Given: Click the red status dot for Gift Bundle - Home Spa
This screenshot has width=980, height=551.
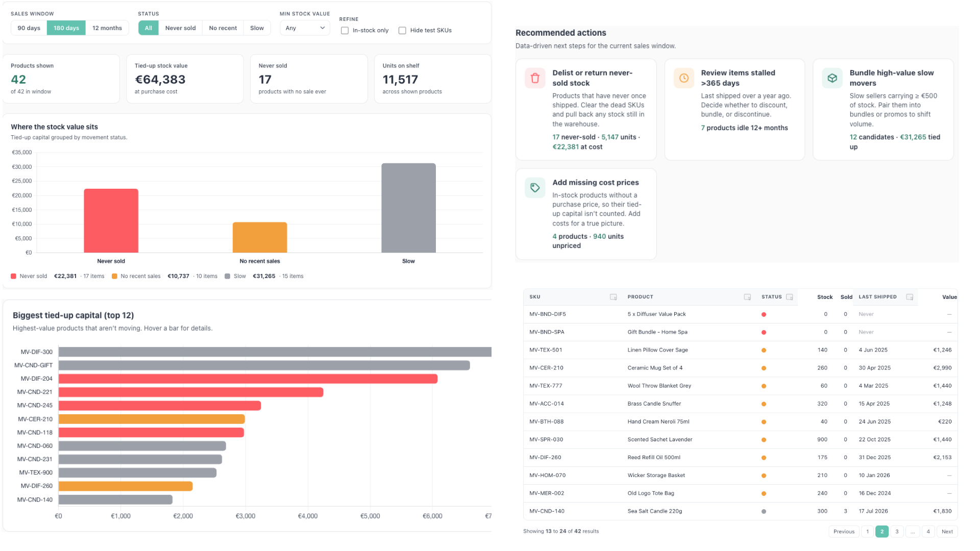Looking at the screenshot, I should point(764,332).
